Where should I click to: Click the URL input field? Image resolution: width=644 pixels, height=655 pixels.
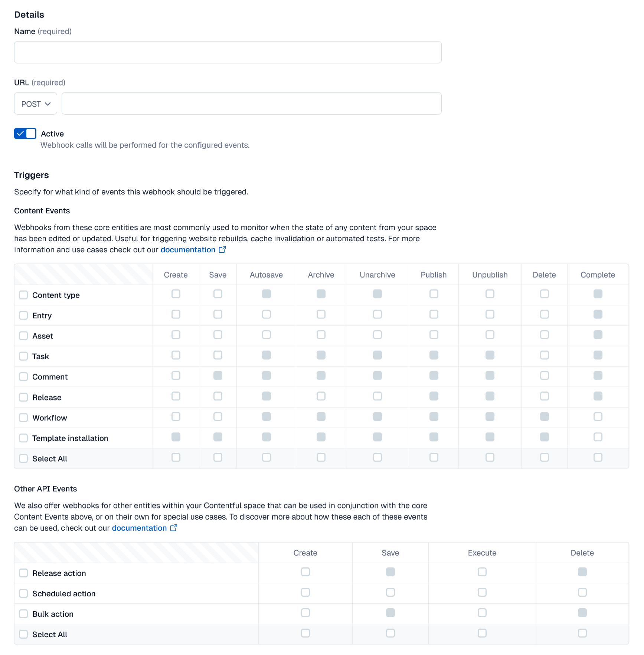tap(251, 103)
